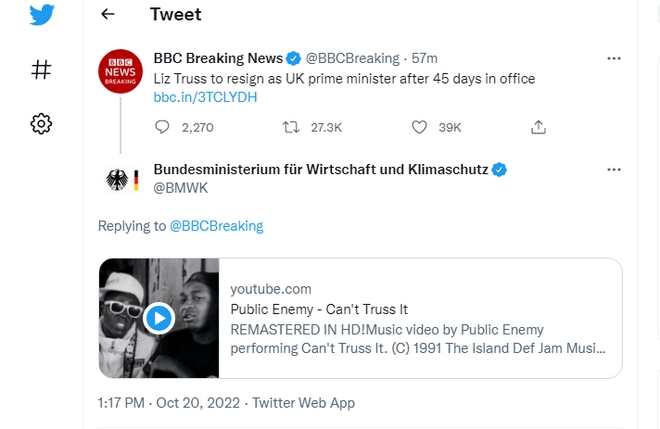
Task: Play the Public Enemy video thumbnail
Action: [x=158, y=318]
